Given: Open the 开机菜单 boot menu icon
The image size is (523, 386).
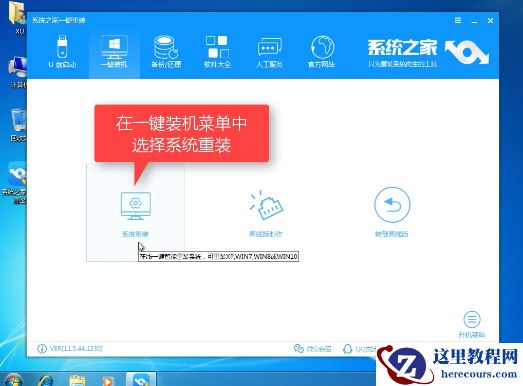Looking at the screenshot, I should pyautogui.click(x=472, y=320).
